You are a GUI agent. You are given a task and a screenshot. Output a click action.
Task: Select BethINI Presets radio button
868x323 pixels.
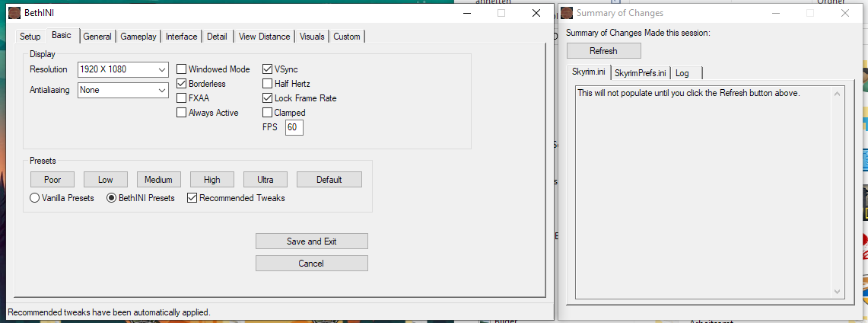[111, 198]
